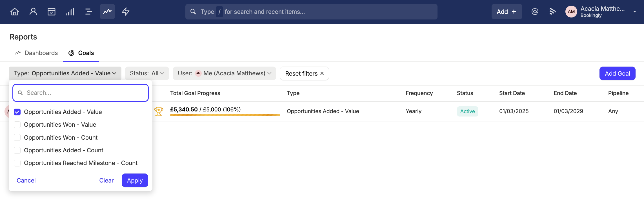Select the Goals tab
The width and height of the screenshot is (644, 202).
pyautogui.click(x=81, y=53)
